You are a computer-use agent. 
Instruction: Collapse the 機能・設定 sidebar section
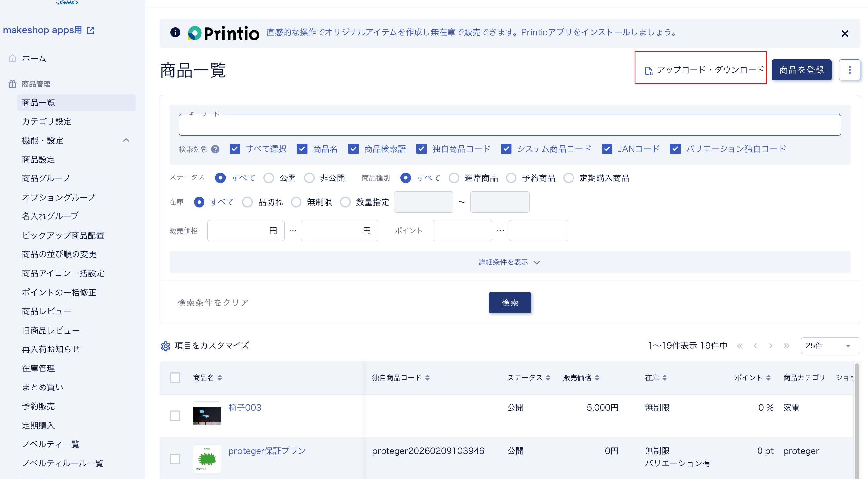click(126, 140)
